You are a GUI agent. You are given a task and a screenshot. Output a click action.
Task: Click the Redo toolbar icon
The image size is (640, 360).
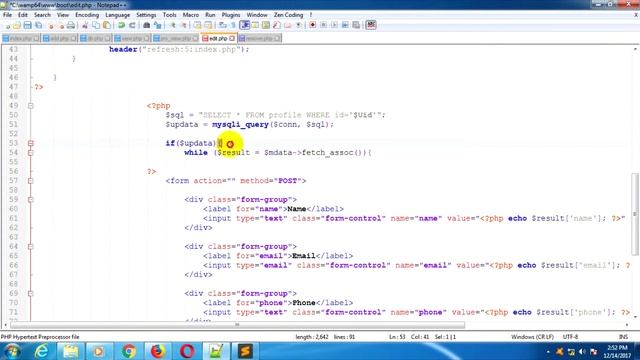pyautogui.click(x=132, y=25)
